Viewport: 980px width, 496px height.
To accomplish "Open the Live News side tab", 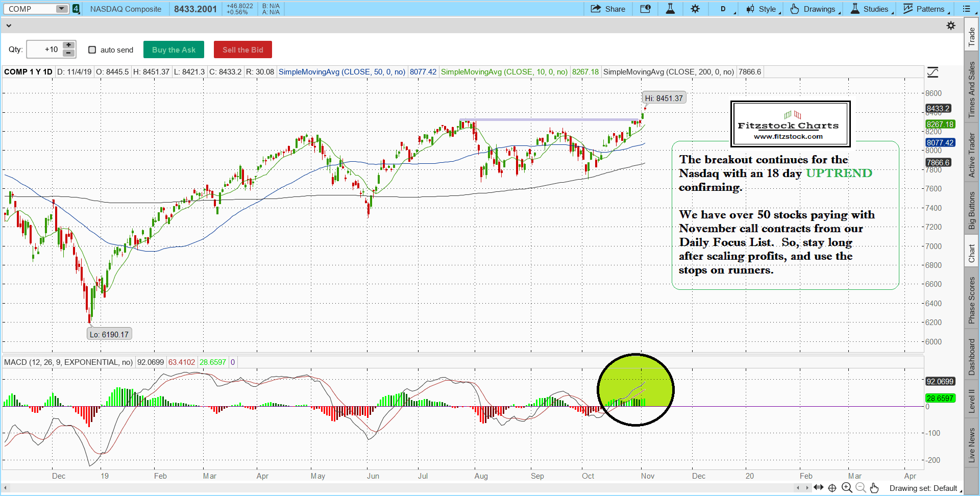I will [972, 445].
